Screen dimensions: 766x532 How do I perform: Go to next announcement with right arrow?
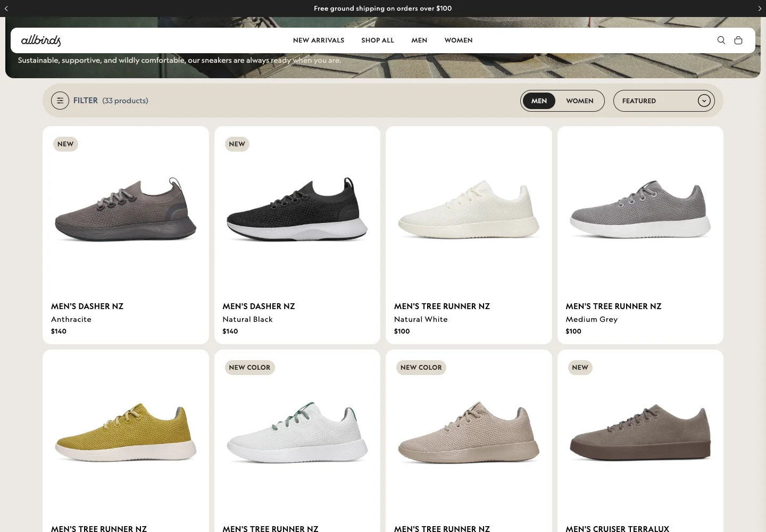(760, 9)
